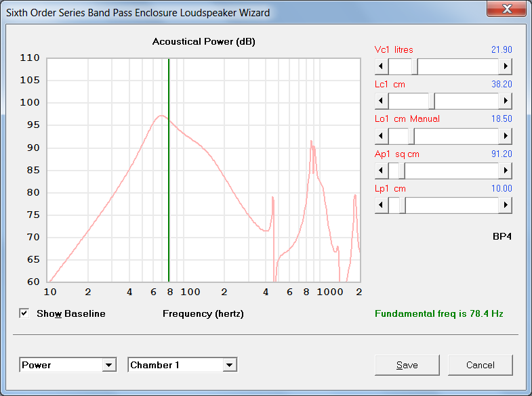Screen dimensions: 532x396
Task: Click the Lp1 value 10.00
Action: [x=502, y=189]
